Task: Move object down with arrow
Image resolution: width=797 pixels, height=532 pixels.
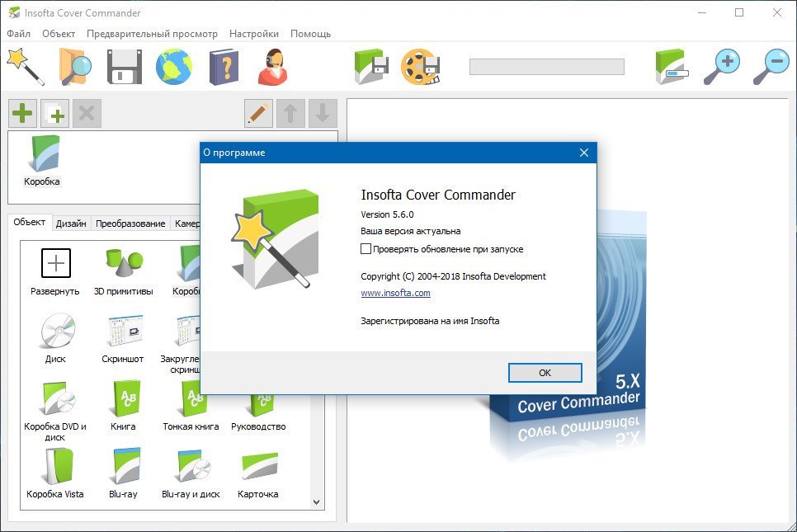Action: tap(323, 113)
